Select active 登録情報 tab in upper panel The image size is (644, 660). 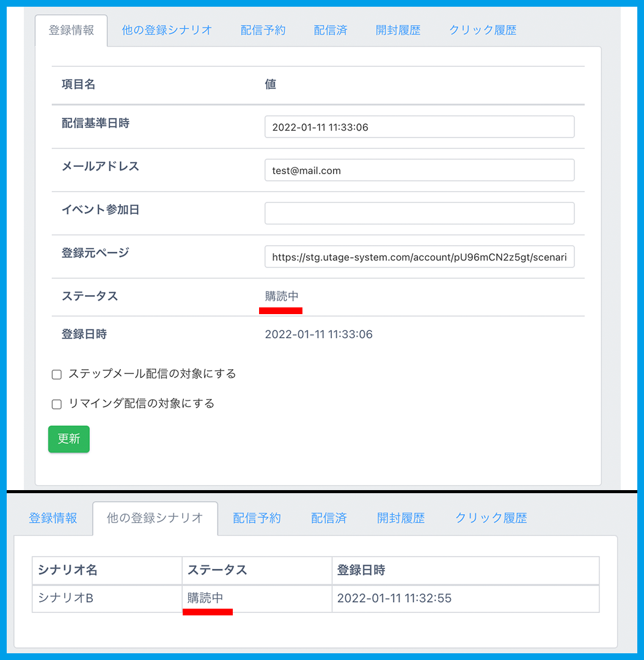(x=71, y=30)
